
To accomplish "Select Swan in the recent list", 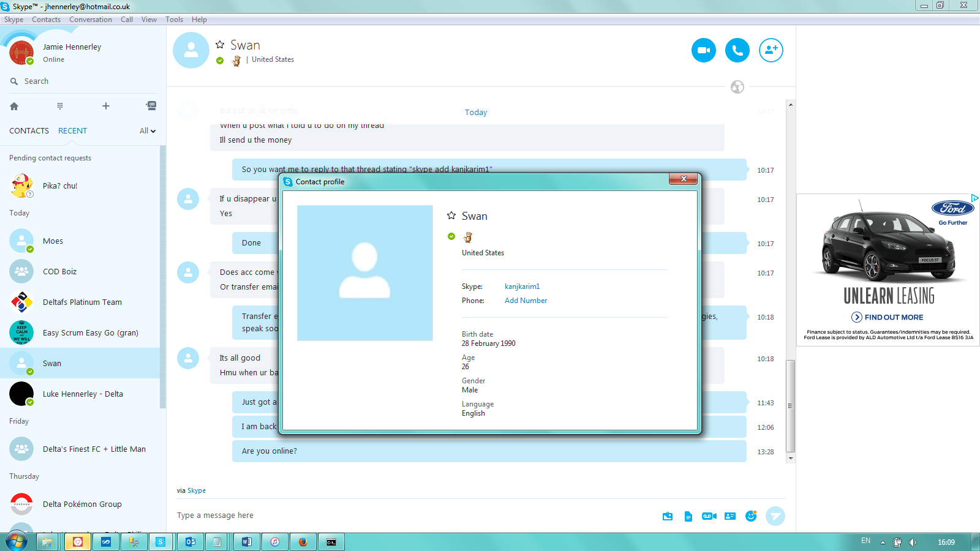I will (x=80, y=363).
